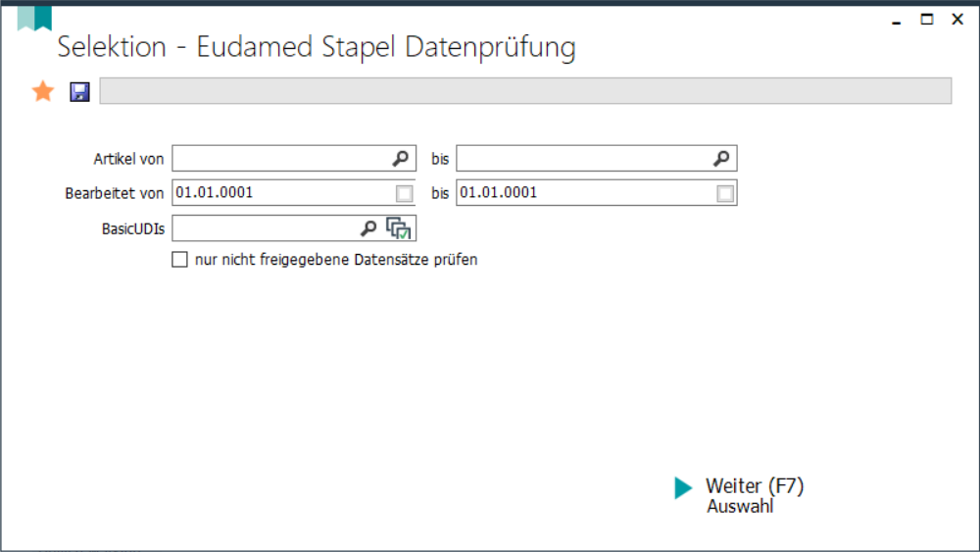This screenshot has width=980, height=552.
Task: Click the gray selection name bar
Action: click(525, 91)
